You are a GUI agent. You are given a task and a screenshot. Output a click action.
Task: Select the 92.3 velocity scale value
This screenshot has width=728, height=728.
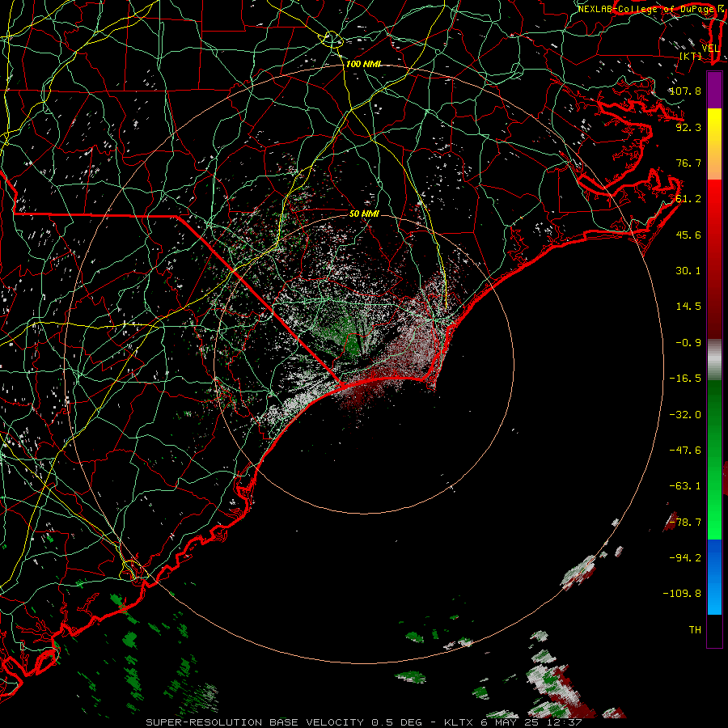pos(688,127)
